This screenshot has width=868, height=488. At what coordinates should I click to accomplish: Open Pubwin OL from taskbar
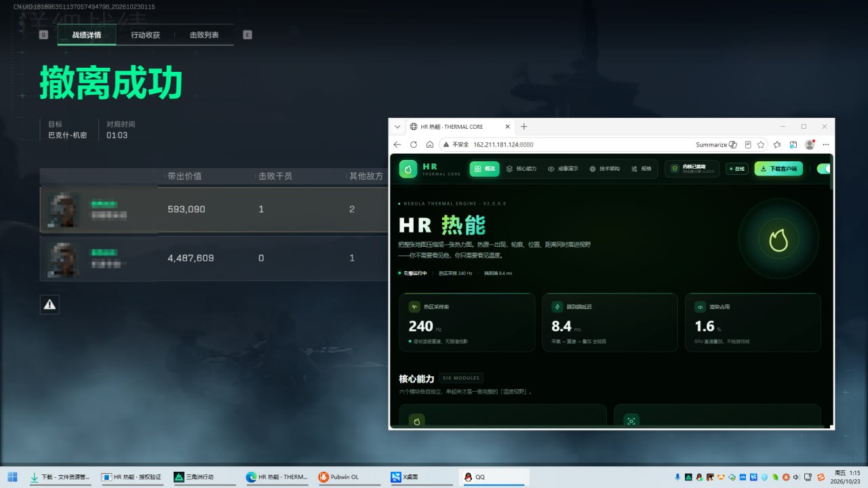(x=349, y=477)
